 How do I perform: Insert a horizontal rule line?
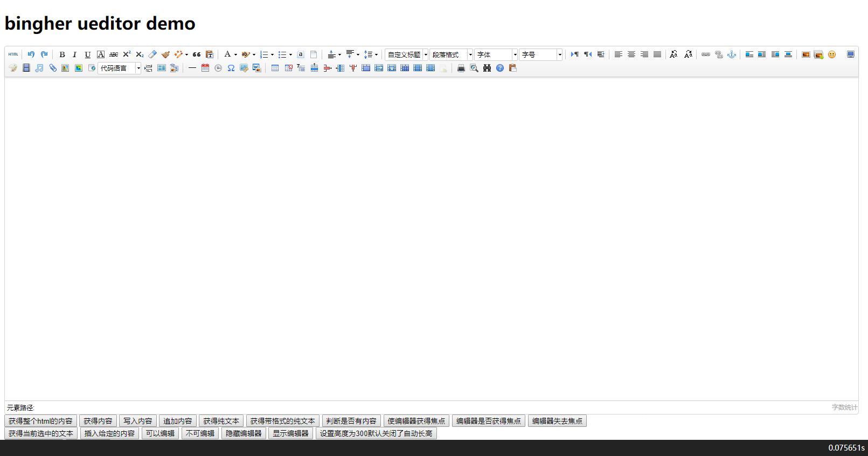[x=192, y=68]
